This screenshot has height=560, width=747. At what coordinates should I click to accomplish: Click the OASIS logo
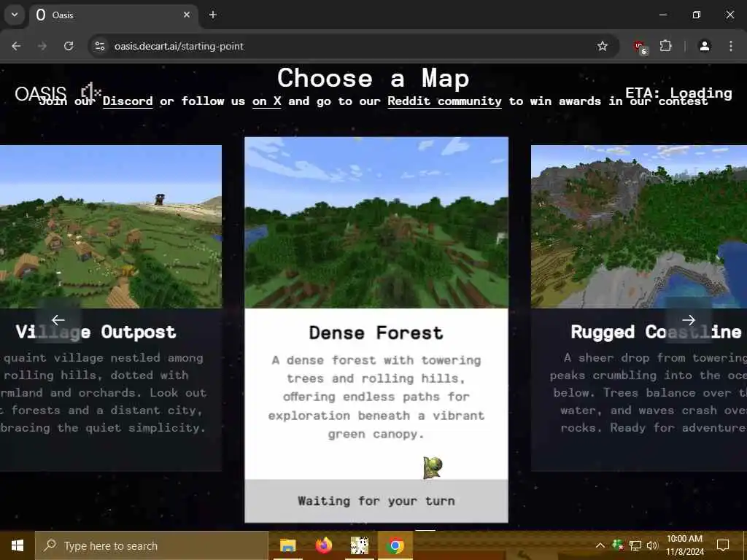[x=41, y=93]
